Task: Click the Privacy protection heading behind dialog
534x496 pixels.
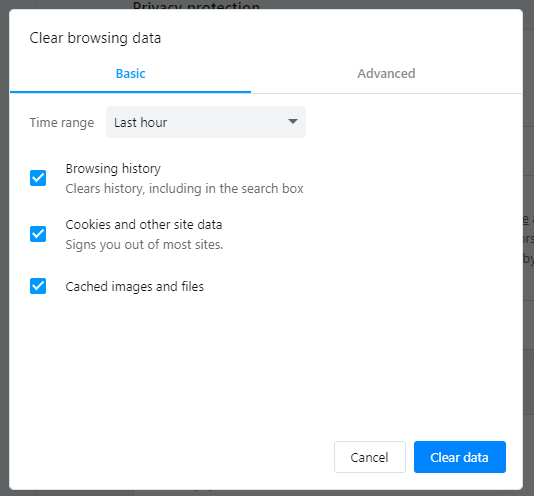Action: click(196, 5)
